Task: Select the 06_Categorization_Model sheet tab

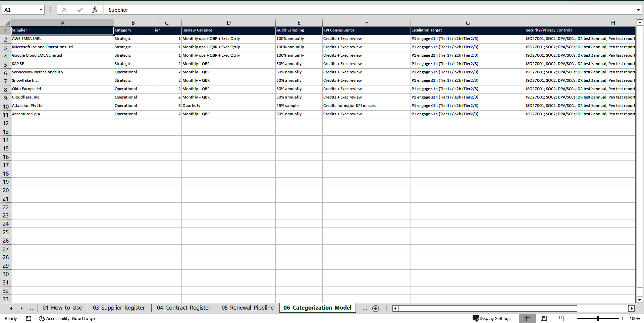Action: click(x=317, y=308)
